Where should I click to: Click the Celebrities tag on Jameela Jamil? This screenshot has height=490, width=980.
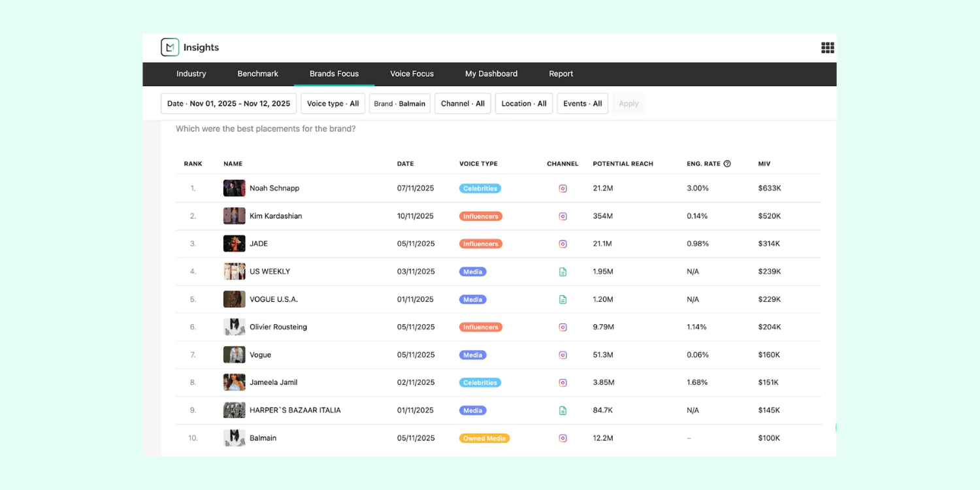pos(480,383)
